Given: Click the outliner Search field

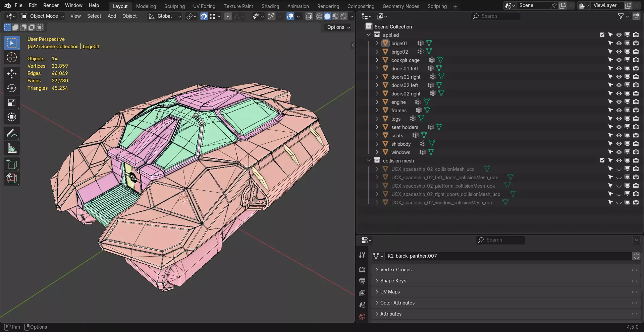Looking at the screenshot, I should 495,16.
